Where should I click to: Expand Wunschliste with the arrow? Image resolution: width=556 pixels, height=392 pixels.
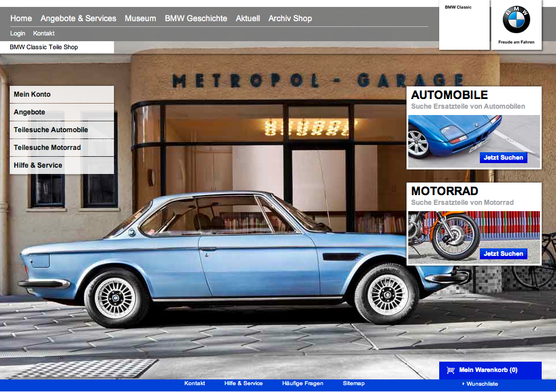tap(463, 384)
